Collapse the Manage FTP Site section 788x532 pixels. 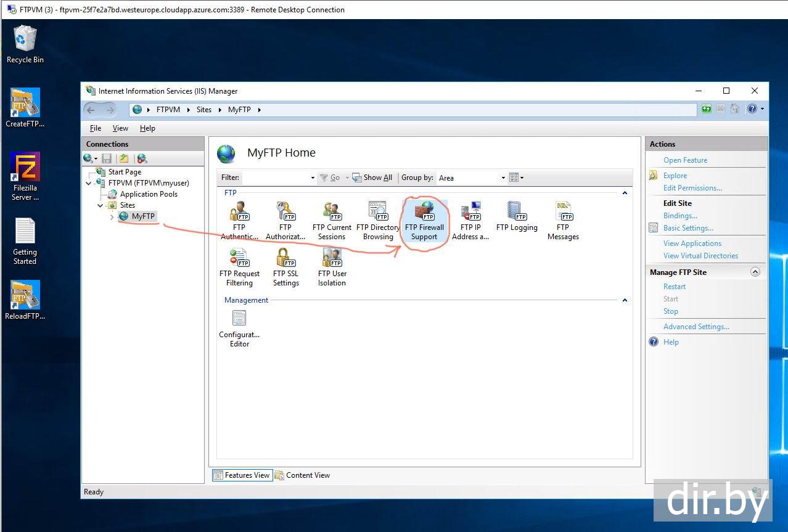[755, 272]
